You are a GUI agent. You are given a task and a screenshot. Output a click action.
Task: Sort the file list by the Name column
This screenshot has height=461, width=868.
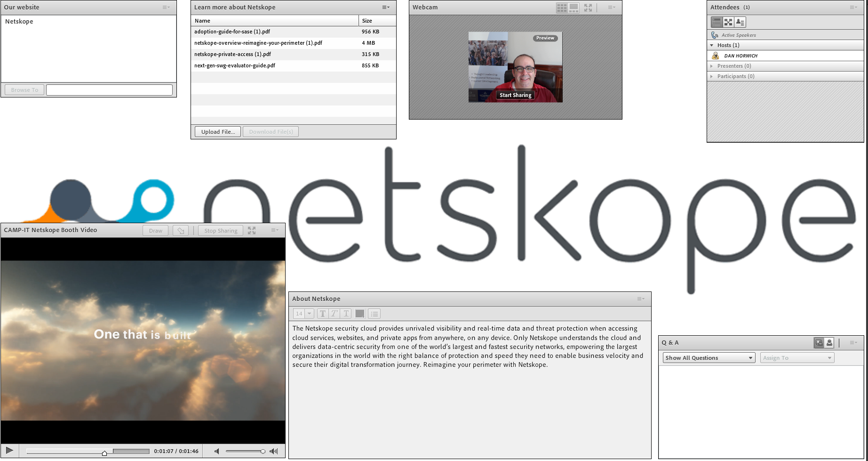(x=275, y=21)
